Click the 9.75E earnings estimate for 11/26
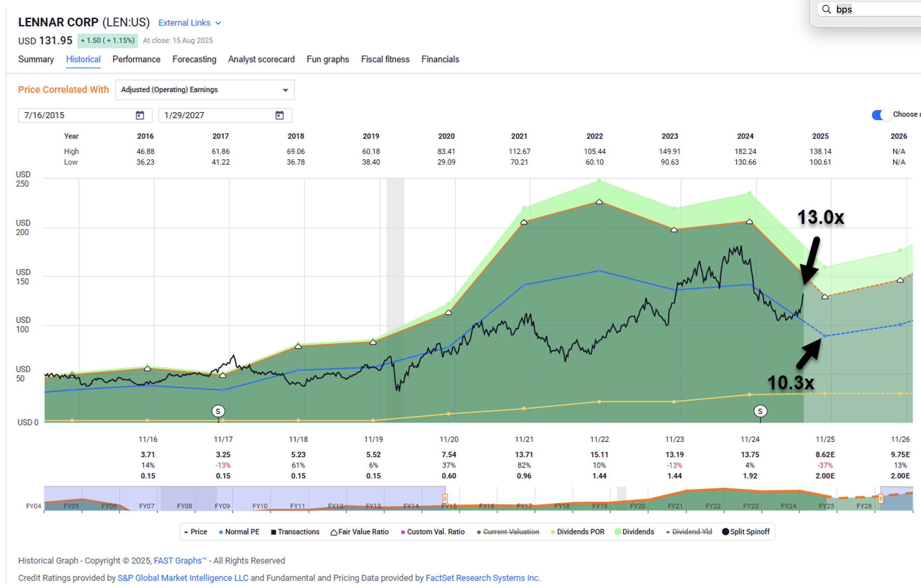The width and height of the screenshot is (921, 588). [x=900, y=455]
